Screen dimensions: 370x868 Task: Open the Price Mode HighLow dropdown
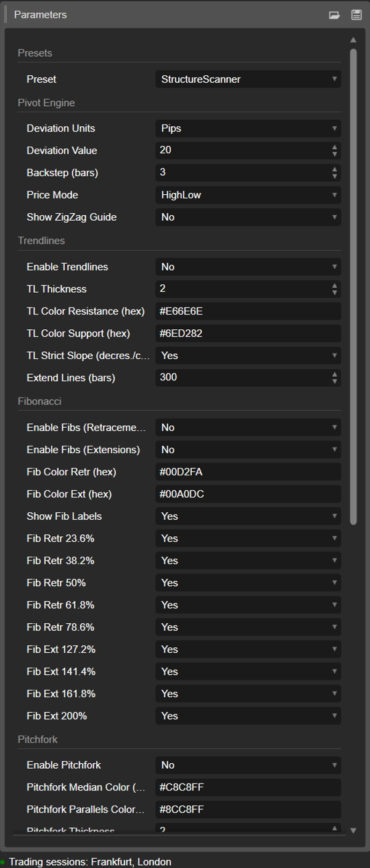[x=247, y=195]
